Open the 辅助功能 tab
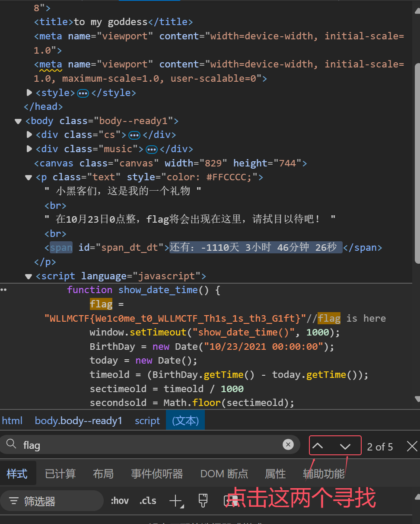This screenshot has width=420, height=524. point(324,473)
